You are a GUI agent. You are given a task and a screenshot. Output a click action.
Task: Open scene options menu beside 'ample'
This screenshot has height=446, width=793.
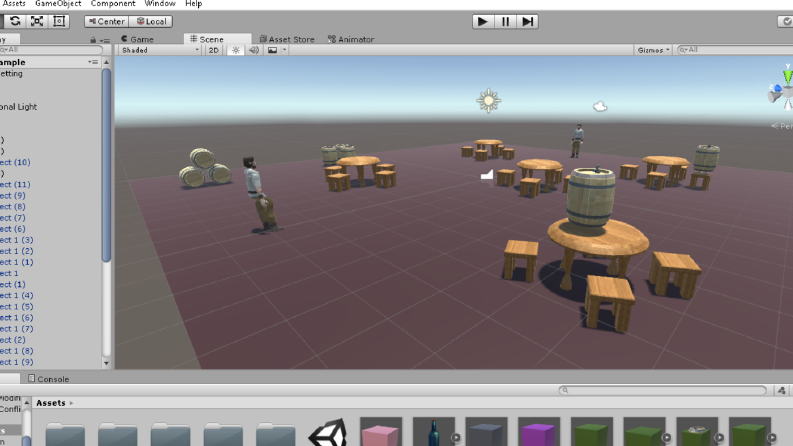tap(93, 62)
